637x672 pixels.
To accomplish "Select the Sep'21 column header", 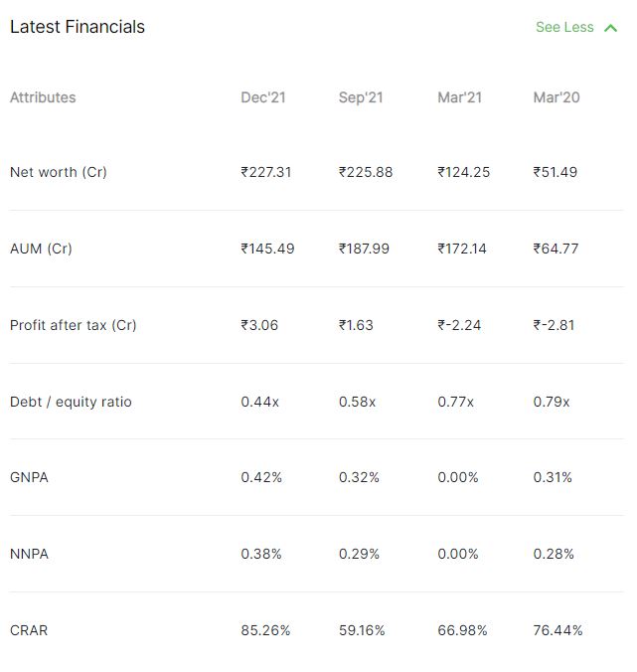I will tap(361, 97).
